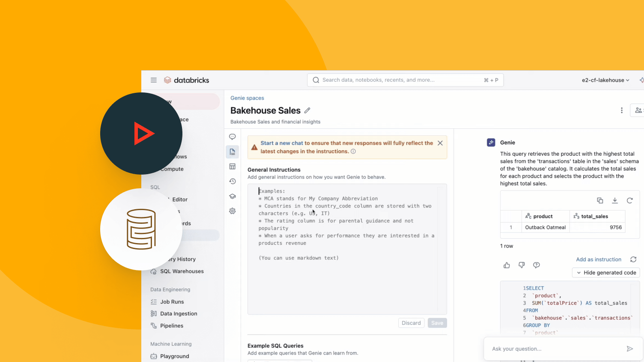Open Playground in the sidebar
The width and height of the screenshot is (644, 362).
175,356
